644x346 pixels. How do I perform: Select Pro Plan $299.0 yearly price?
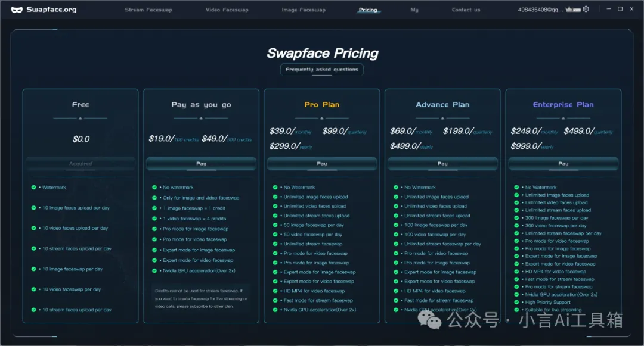point(291,146)
